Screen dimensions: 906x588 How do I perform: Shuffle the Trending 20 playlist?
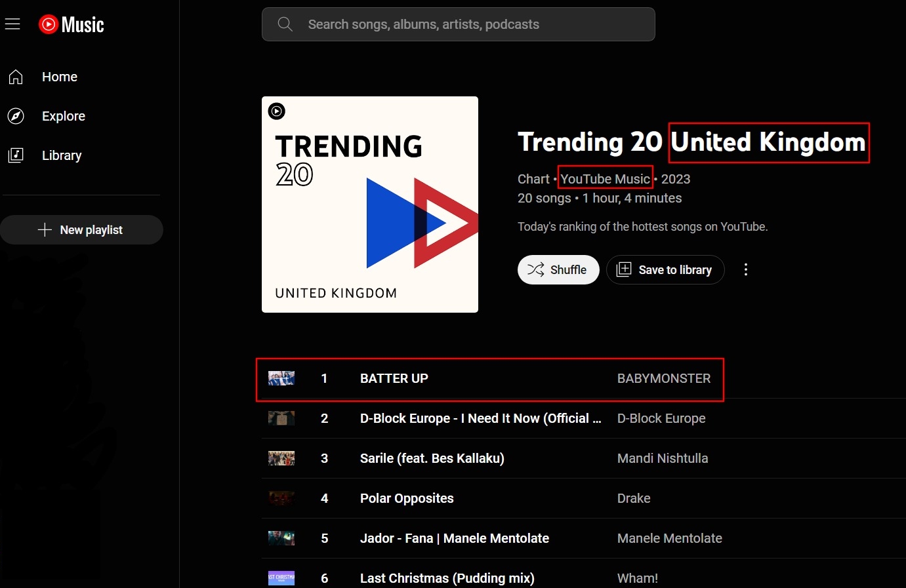point(558,269)
